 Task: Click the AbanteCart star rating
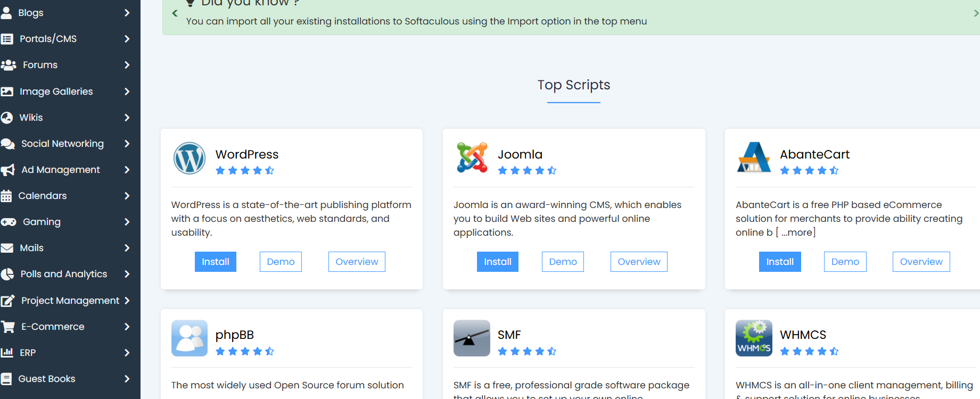[x=809, y=171]
